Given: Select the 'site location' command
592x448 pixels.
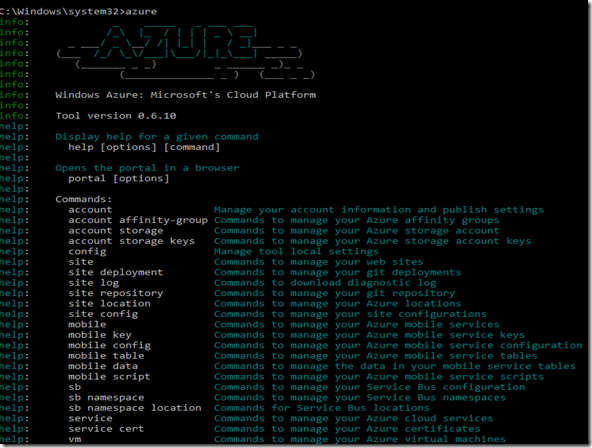Looking at the screenshot, I should click(109, 304).
